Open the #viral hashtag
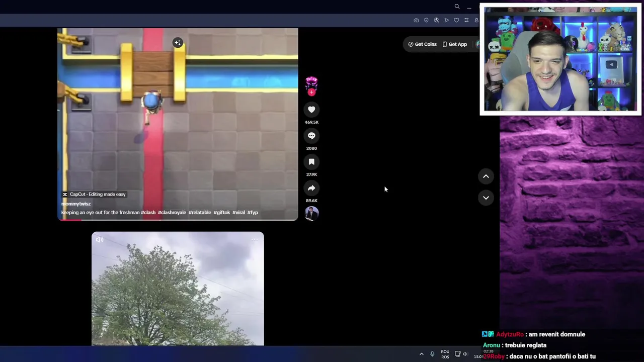 pyautogui.click(x=238, y=213)
